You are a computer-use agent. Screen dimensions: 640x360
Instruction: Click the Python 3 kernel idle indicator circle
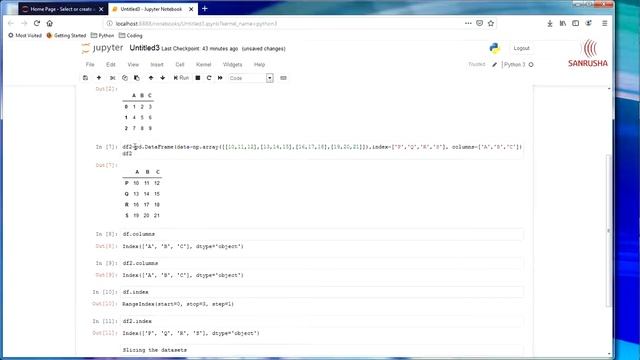coord(531,64)
